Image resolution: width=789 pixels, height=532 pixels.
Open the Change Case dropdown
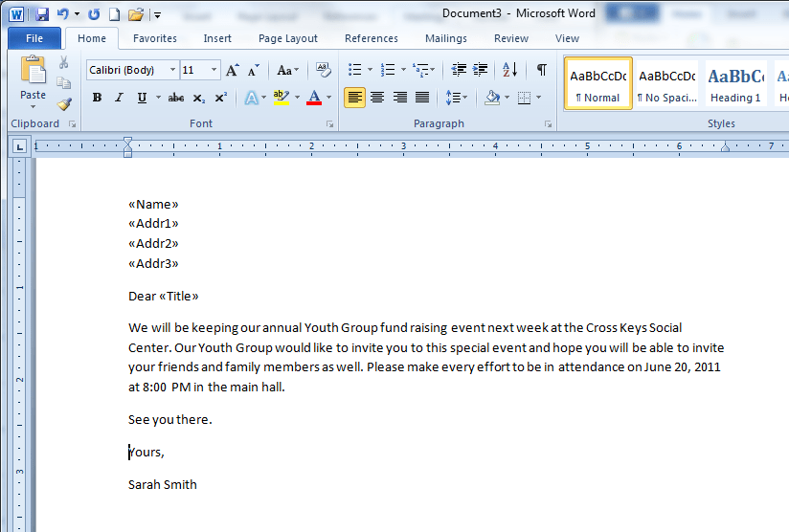click(x=288, y=70)
